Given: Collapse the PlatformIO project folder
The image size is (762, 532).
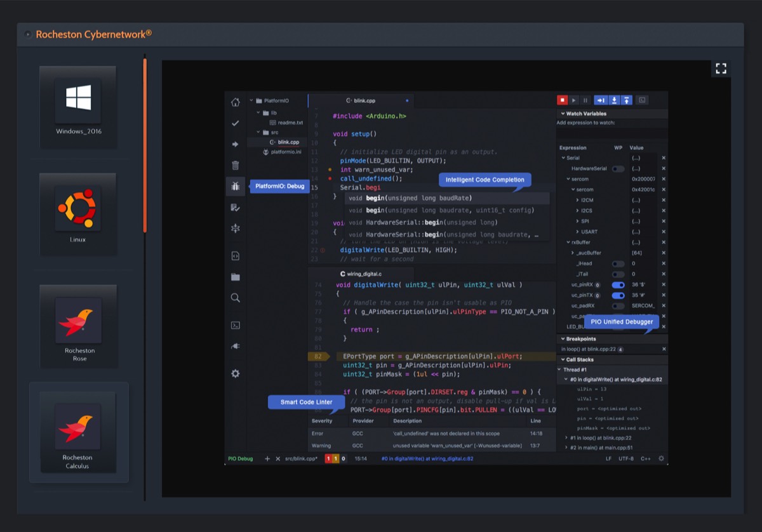Looking at the screenshot, I should pyautogui.click(x=251, y=100).
